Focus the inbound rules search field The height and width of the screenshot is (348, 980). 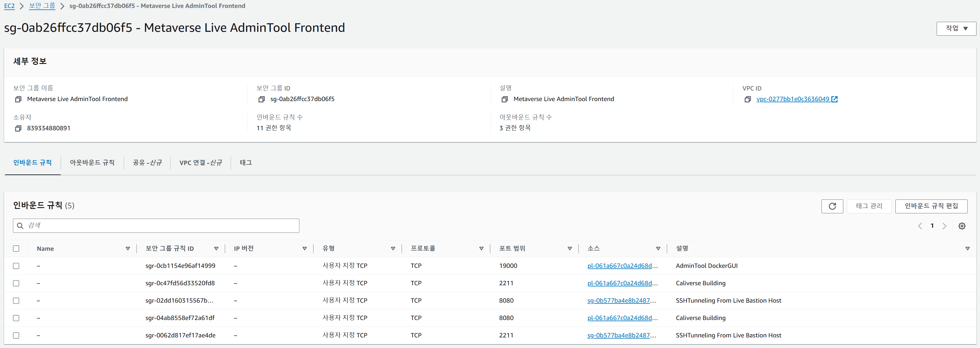(160, 225)
